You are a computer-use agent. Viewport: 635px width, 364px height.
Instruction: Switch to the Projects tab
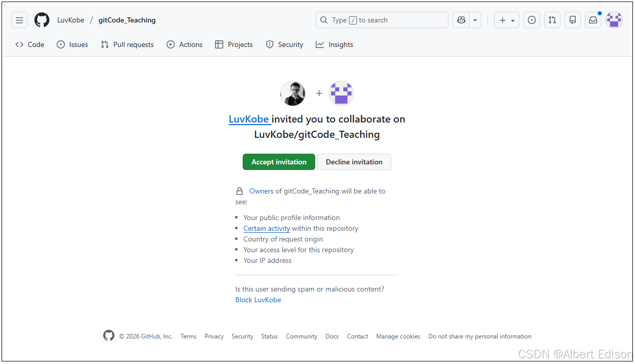click(234, 45)
